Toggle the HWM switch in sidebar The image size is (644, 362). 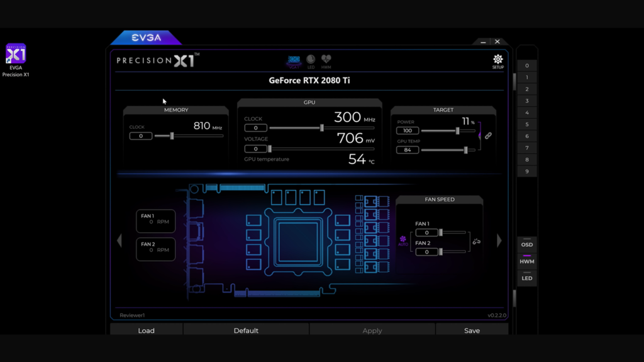(526, 261)
